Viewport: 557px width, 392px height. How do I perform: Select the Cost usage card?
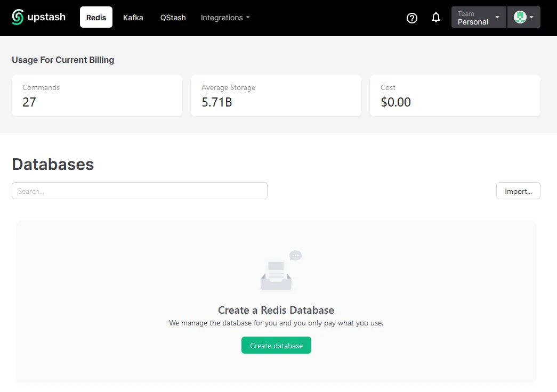(x=455, y=95)
